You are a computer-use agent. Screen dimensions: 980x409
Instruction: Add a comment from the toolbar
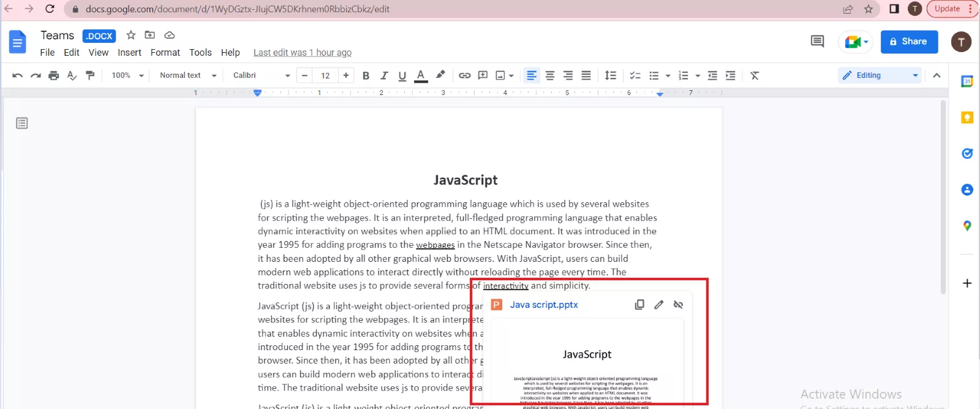(483, 75)
